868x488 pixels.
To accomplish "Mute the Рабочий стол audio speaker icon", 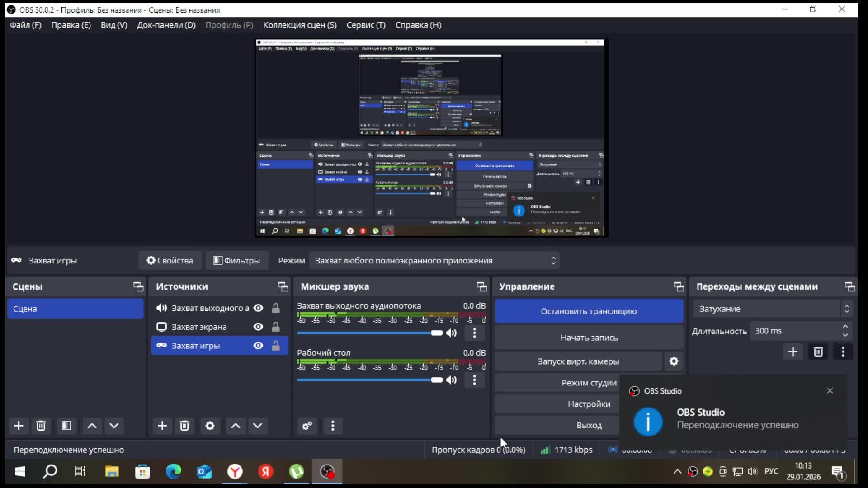I will [x=451, y=380].
